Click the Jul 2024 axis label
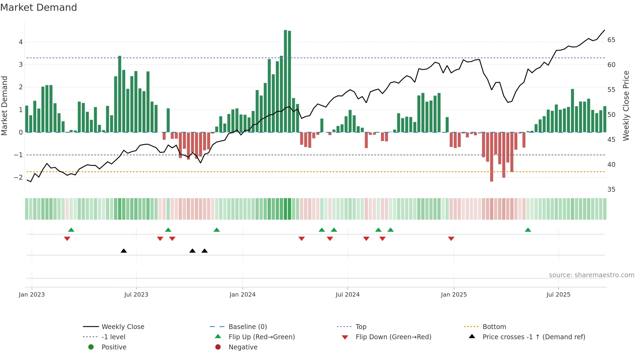Screen dimensions: 644x362 348,294
